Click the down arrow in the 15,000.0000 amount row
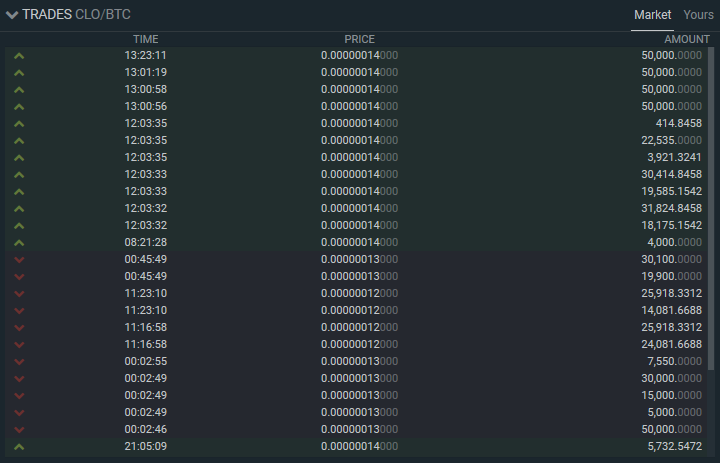Viewport: 720px width, 463px height. [19, 395]
